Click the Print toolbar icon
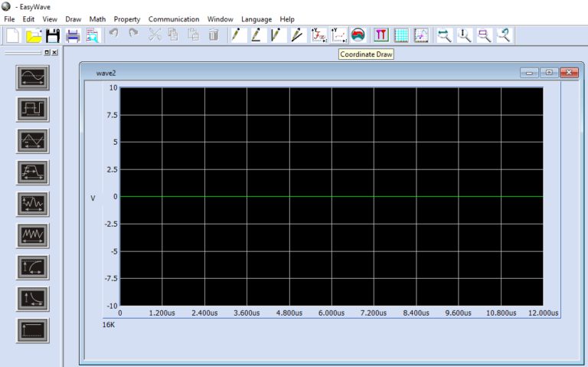 [73, 34]
